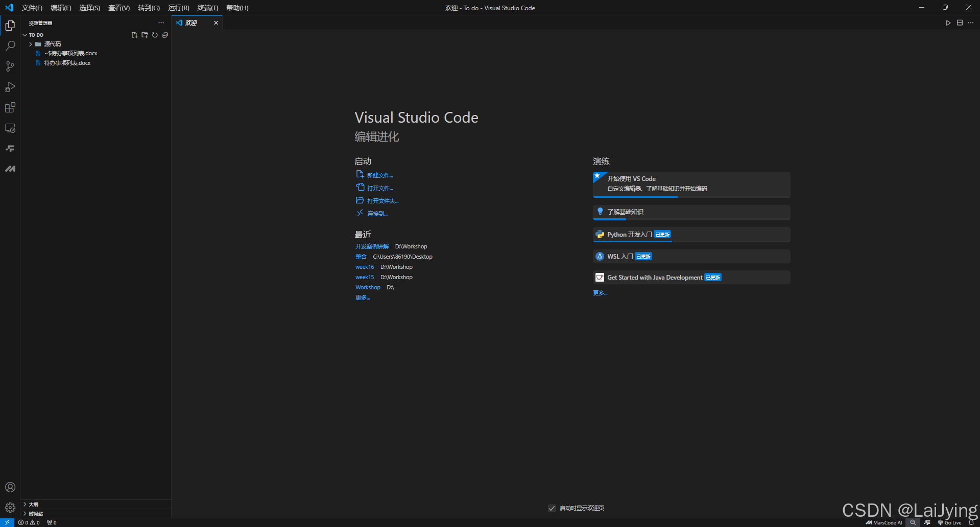Open editor more actions ellipsis at top right
This screenshot has width=980, height=527.
coord(971,23)
